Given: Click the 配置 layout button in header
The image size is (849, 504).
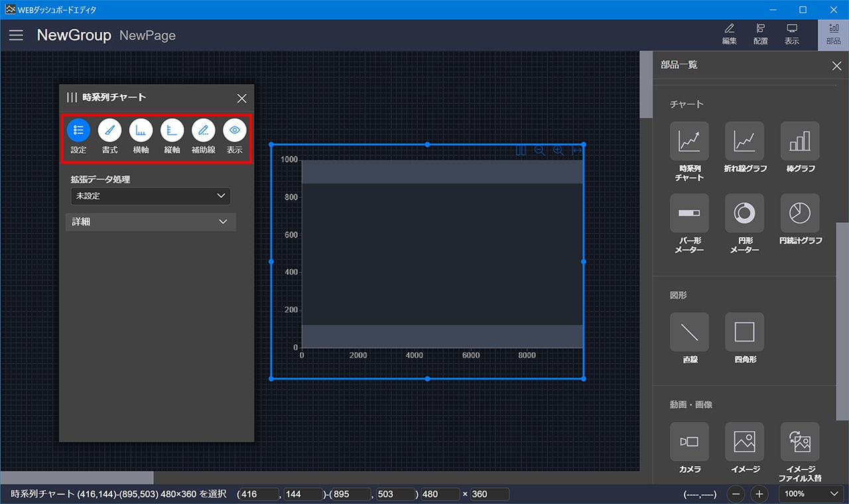Looking at the screenshot, I should point(760,34).
